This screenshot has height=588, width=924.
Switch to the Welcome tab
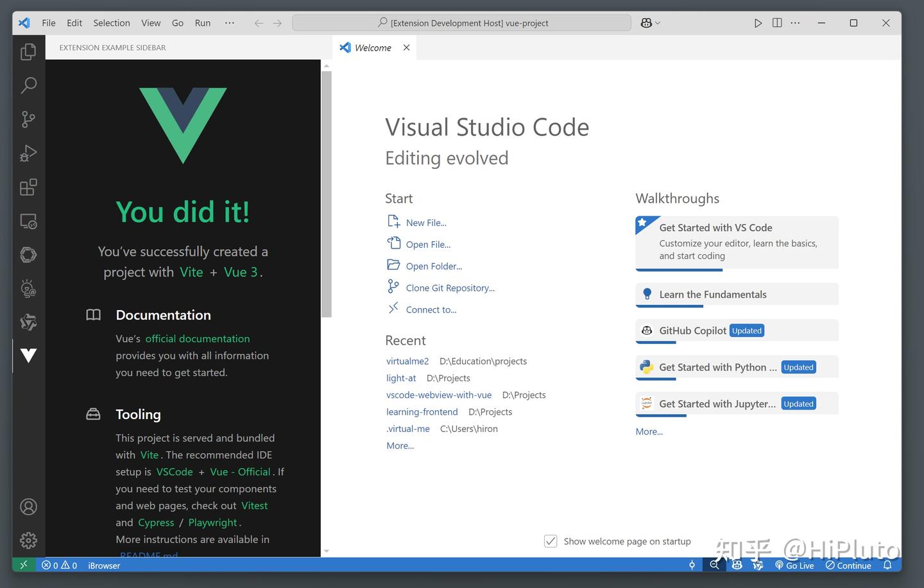tap(372, 47)
